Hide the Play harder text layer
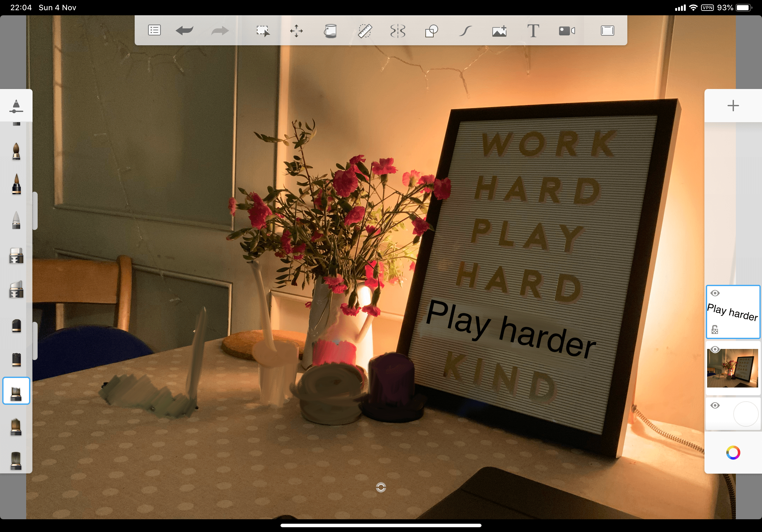This screenshot has height=532, width=762. click(715, 293)
